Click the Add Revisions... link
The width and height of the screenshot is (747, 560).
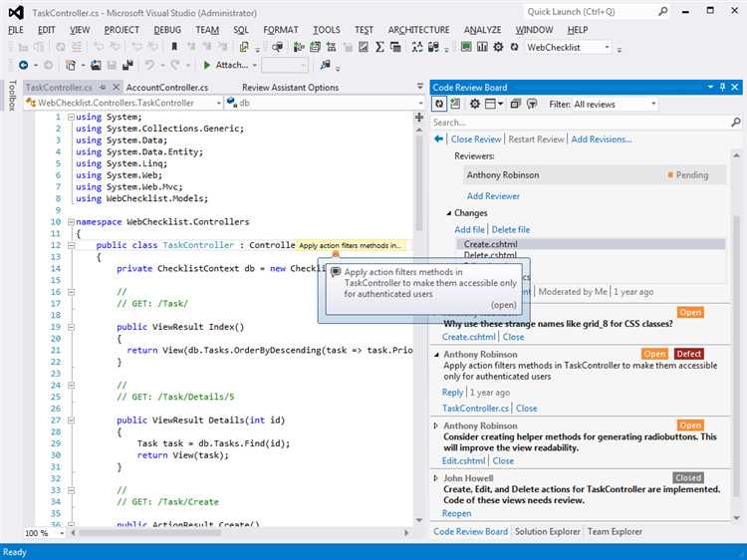(602, 140)
